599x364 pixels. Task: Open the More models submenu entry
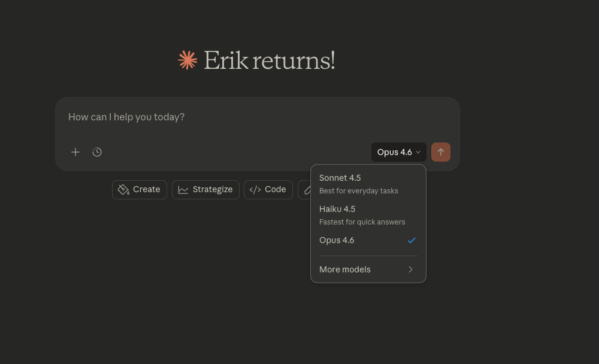346,269
